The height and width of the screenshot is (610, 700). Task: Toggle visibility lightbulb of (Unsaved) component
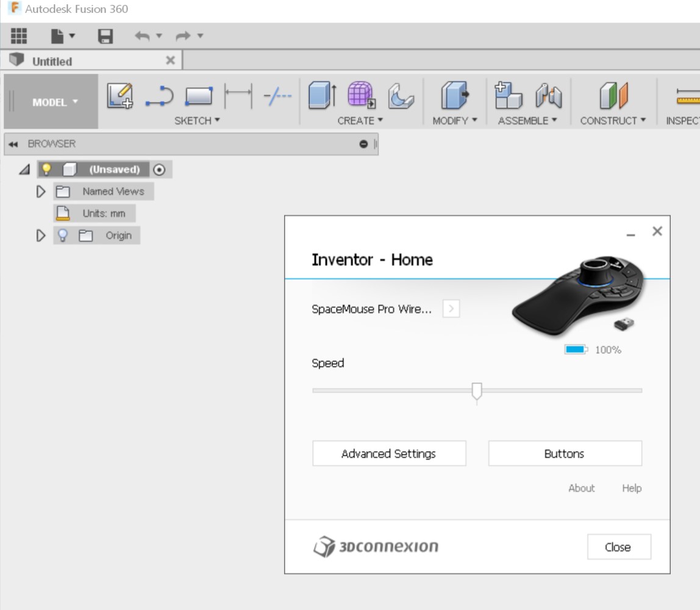pos(46,169)
